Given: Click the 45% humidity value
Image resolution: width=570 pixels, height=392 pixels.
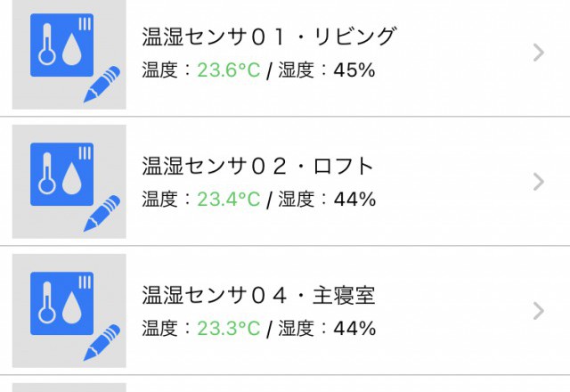Looking at the screenshot, I should coord(354,70).
